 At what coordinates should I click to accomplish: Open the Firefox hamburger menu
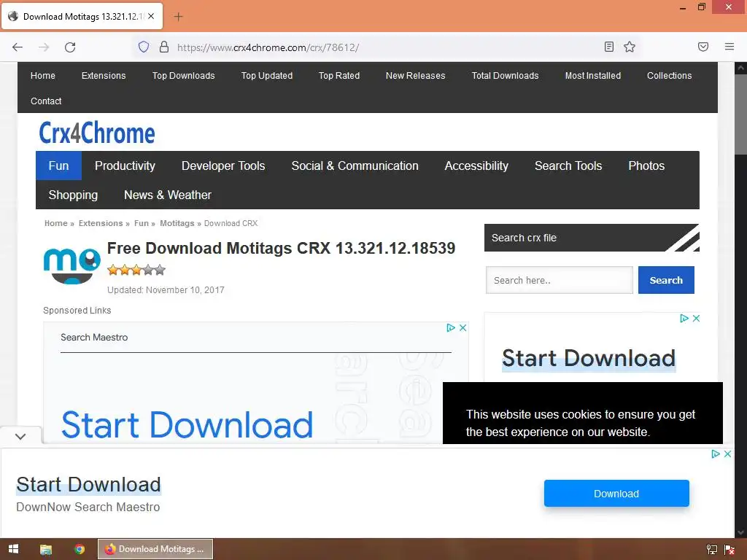(729, 47)
